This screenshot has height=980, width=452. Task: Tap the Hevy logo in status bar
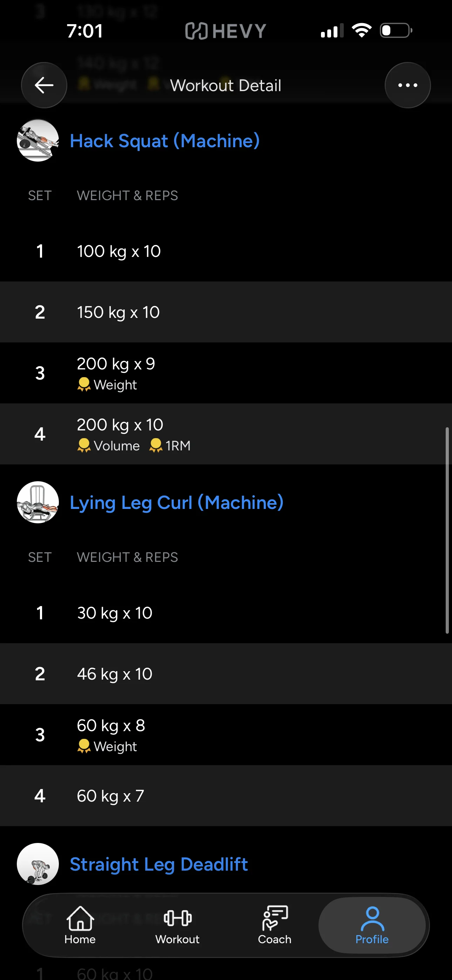coord(226,31)
